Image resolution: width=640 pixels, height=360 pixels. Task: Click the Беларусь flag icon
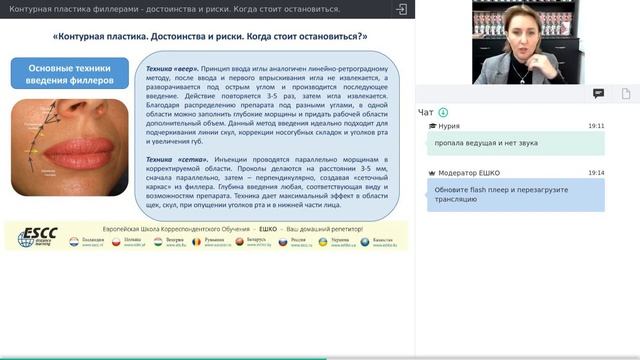coord(239,242)
